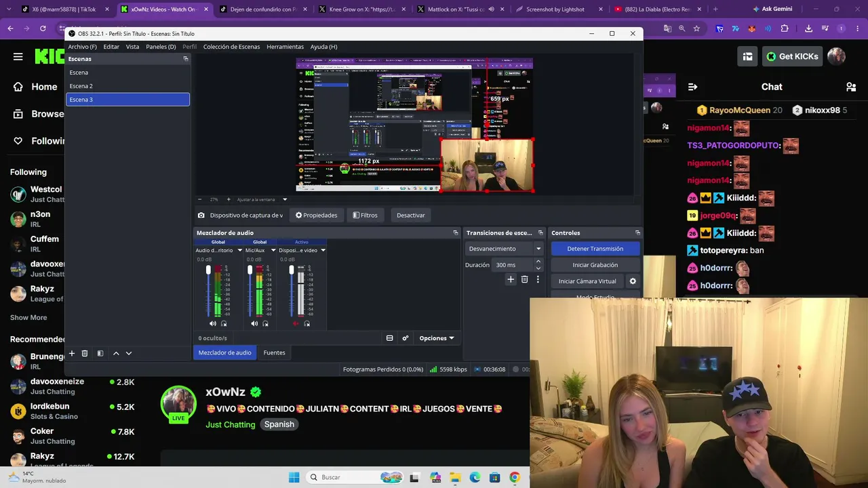The height and width of the screenshot is (488, 868).
Task: Float the Controles dock panel
Action: tap(637, 232)
